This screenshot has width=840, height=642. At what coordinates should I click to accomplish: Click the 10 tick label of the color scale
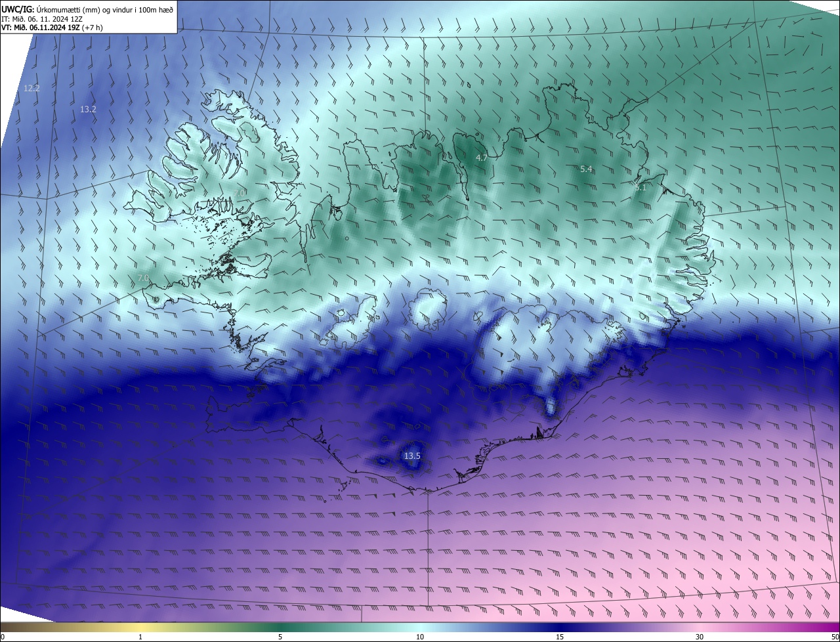(x=420, y=637)
